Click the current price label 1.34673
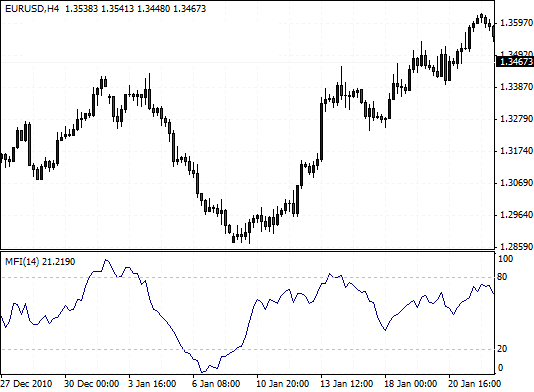534x392 pixels. (516, 62)
